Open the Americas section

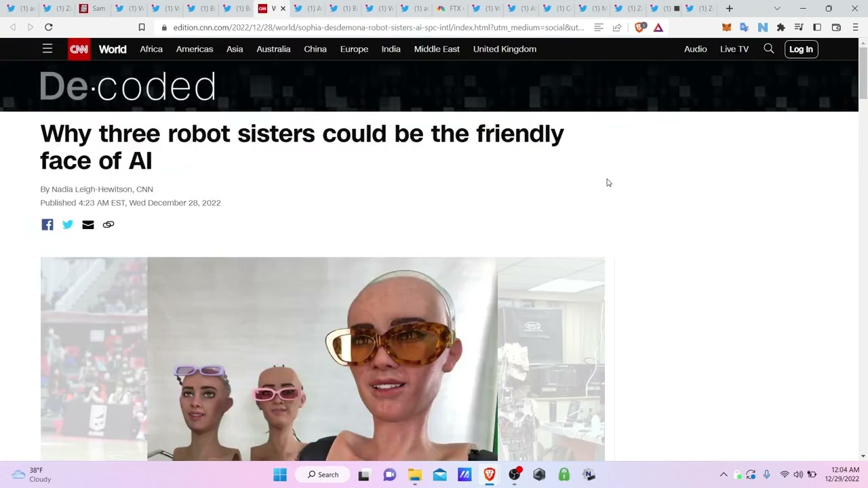tap(195, 49)
